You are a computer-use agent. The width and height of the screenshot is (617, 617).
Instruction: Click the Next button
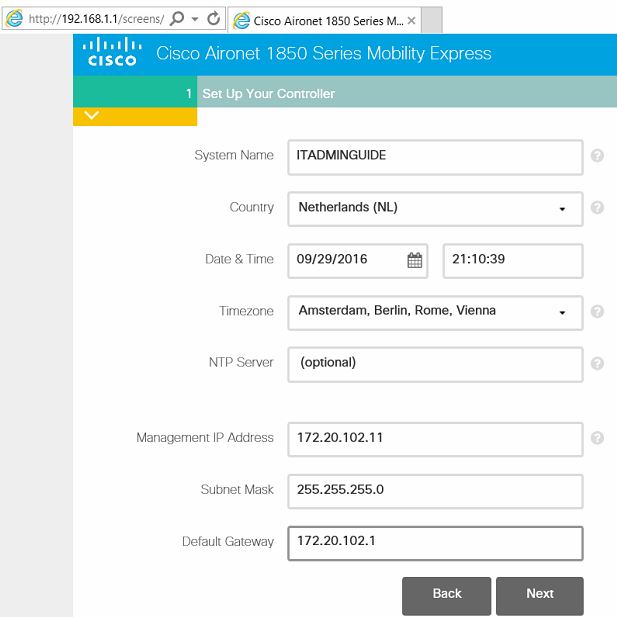[540, 595]
